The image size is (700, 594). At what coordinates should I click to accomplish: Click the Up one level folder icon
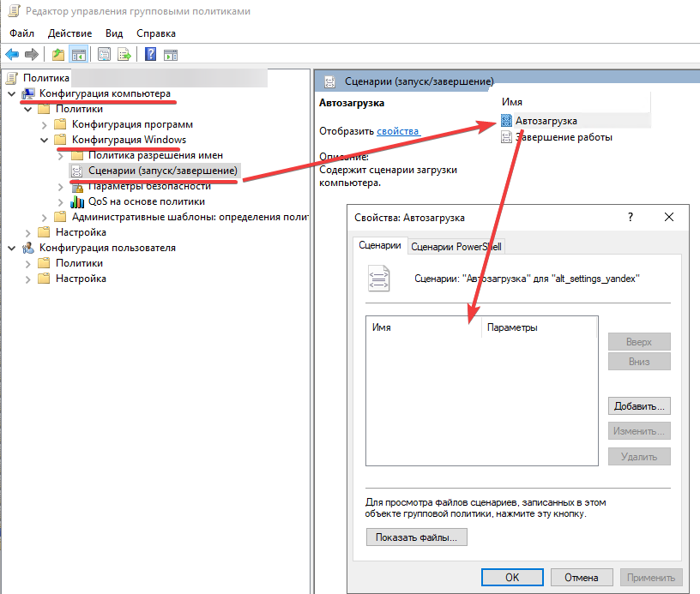[x=58, y=55]
